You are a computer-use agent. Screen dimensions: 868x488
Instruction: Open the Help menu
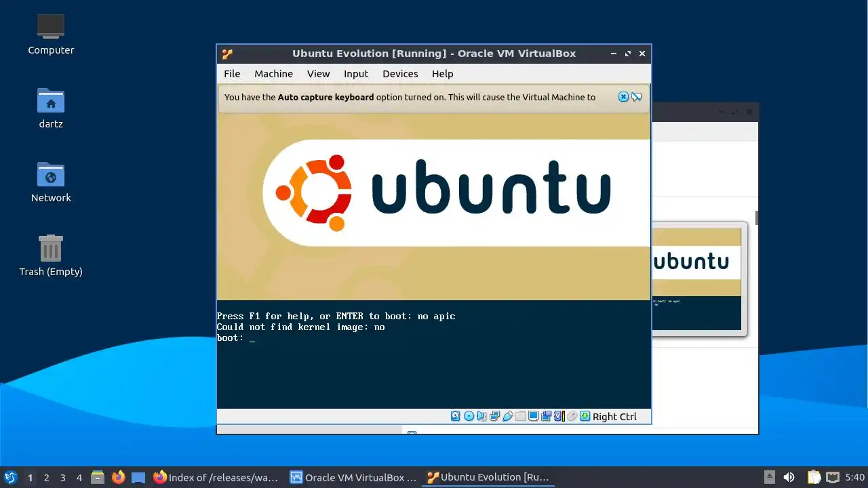(x=442, y=74)
